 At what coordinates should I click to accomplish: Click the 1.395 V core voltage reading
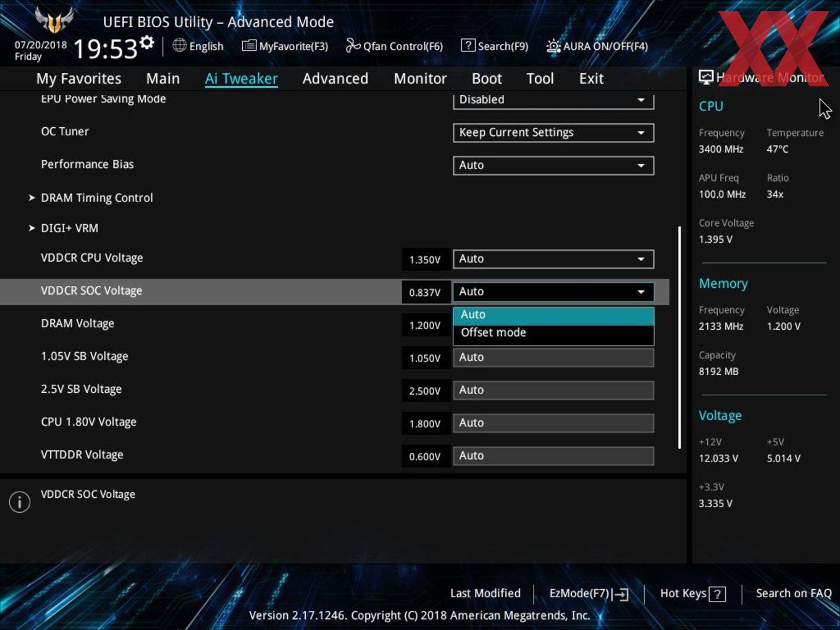715,239
